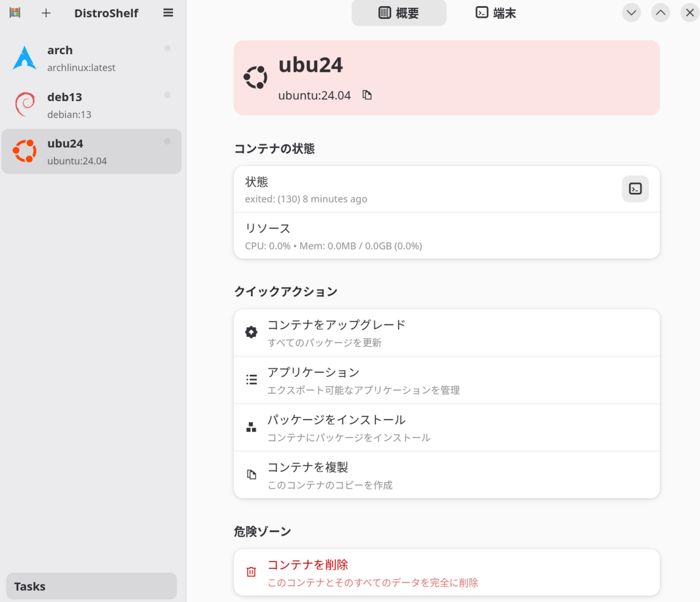This screenshot has width=700, height=602.
Task: Click the red trash can icon
Action: click(x=251, y=572)
